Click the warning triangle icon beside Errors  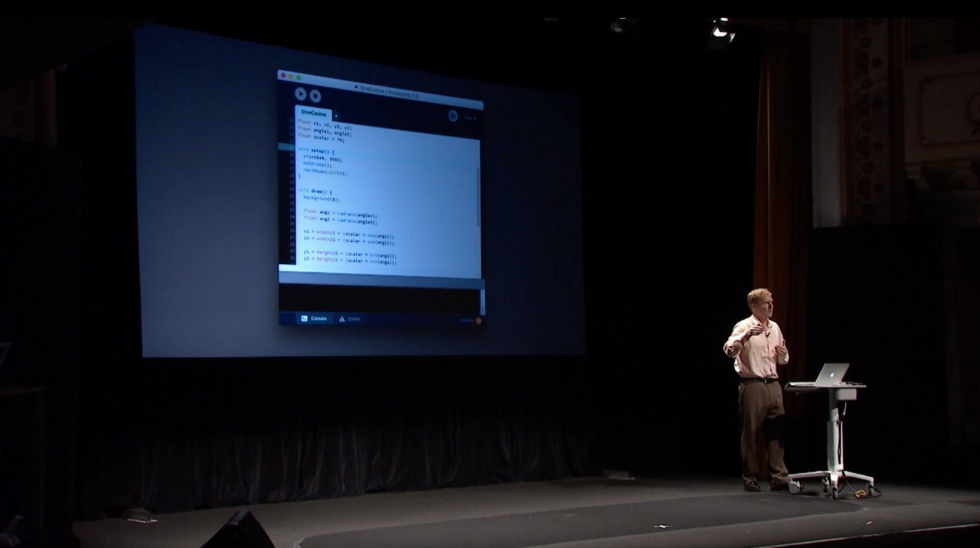coord(342,318)
